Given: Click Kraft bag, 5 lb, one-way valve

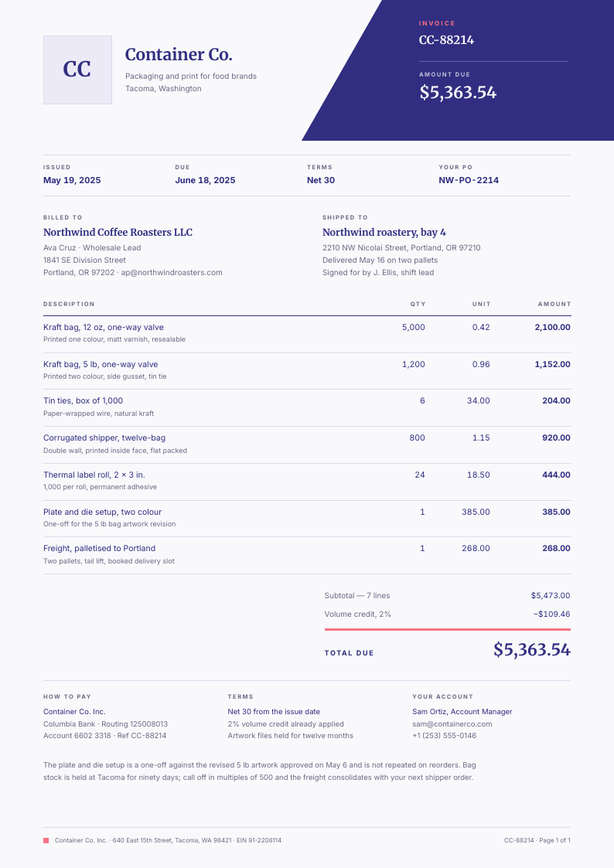Looking at the screenshot, I should [x=101, y=364].
